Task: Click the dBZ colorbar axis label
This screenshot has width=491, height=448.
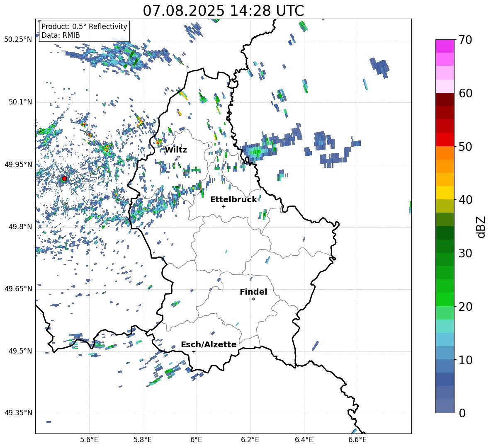Action: 481,227
